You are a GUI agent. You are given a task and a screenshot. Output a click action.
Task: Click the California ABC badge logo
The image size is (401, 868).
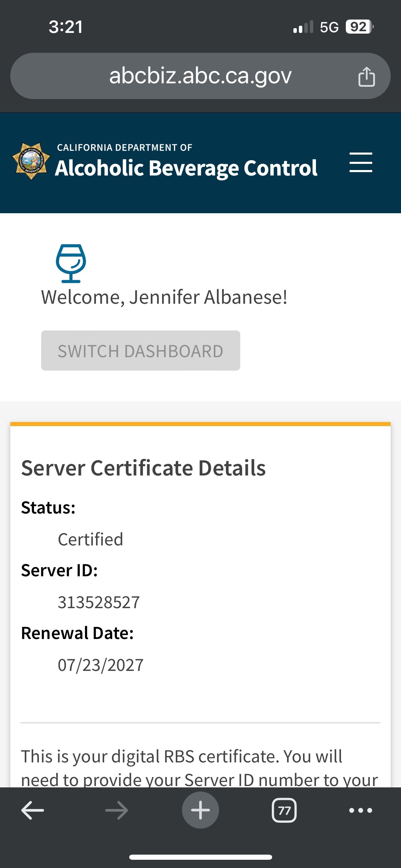(x=31, y=161)
